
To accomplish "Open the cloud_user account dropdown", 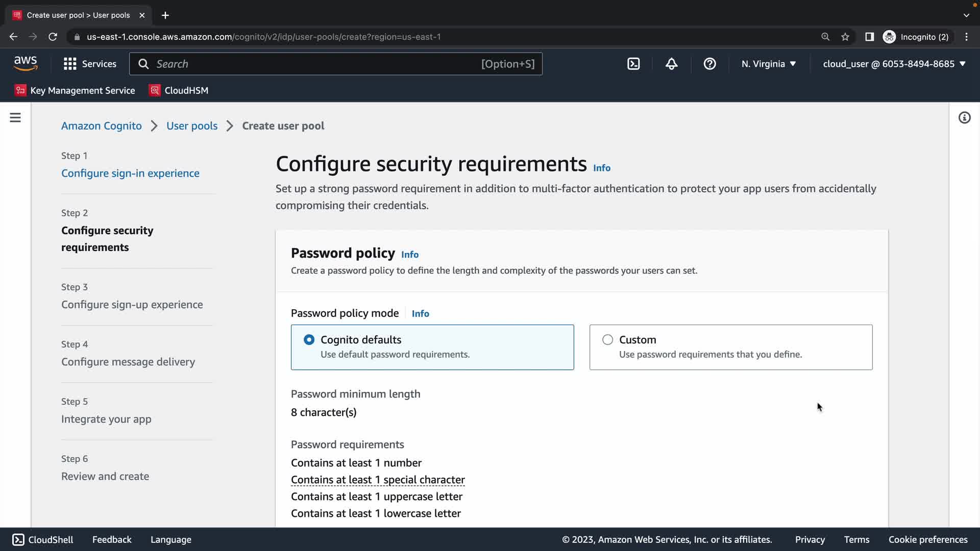I will 894,64.
